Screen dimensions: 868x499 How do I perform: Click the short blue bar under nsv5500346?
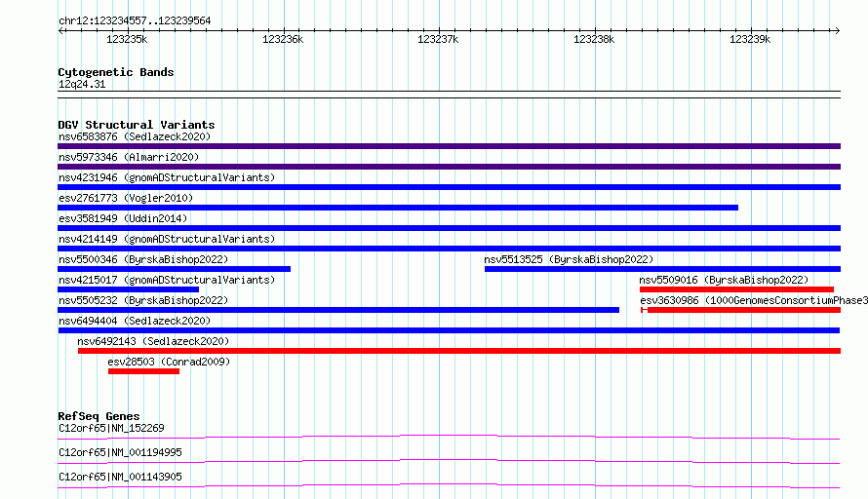click(x=174, y=269)
